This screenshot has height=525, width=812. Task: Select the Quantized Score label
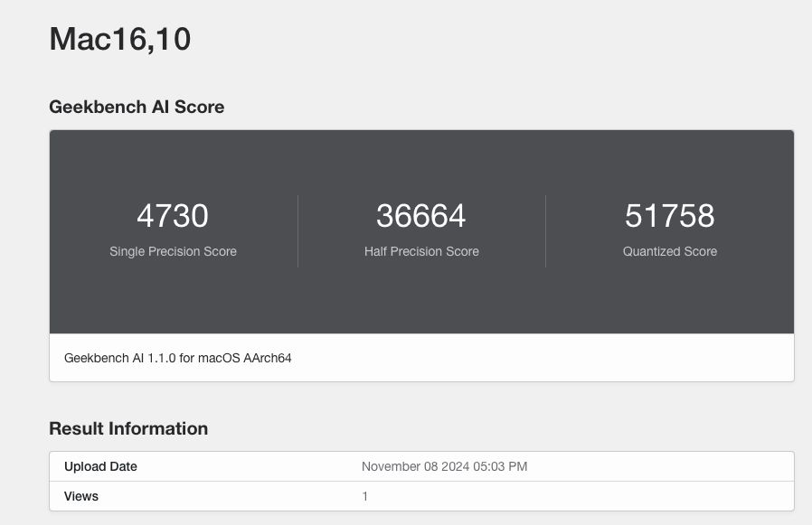coord(669,251)
